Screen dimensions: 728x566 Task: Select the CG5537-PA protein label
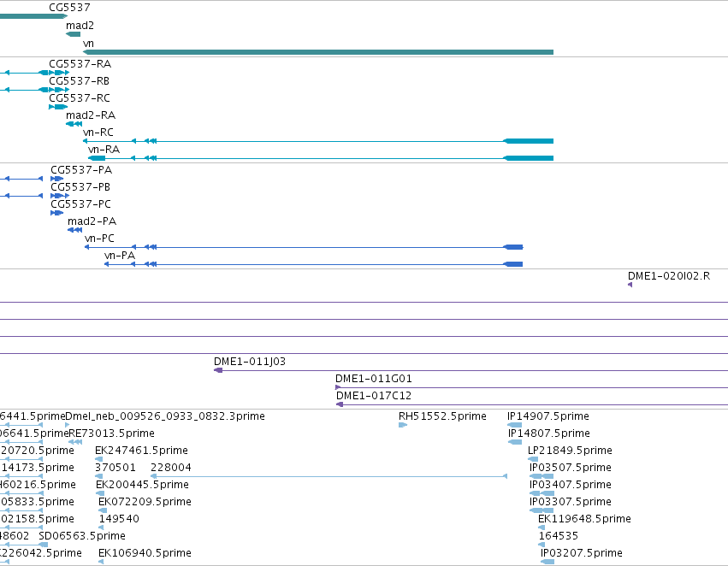(x=81, y=170)
